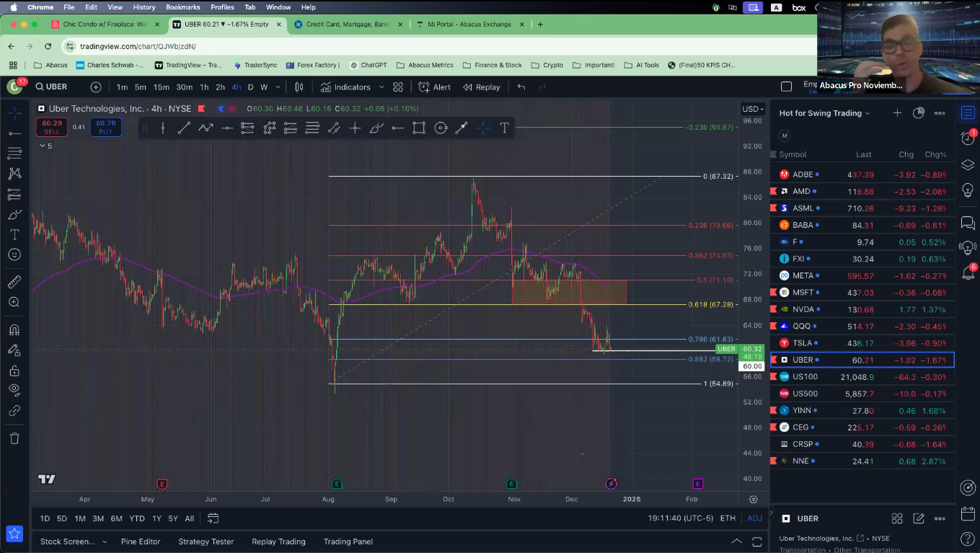Select the crosshair cursor tool in left sidebar
This screenshot has height=553, width=980.
pos(14,113)
